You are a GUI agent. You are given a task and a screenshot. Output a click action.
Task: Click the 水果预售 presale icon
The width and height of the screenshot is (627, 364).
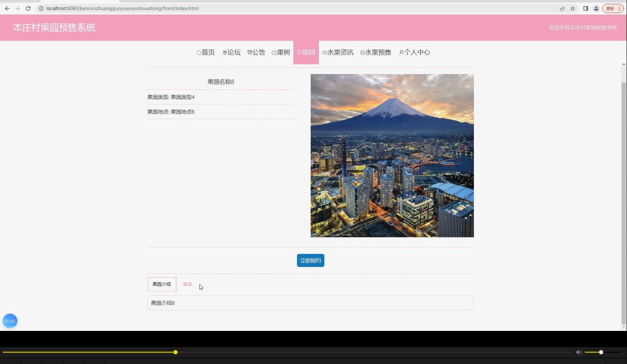362,52
